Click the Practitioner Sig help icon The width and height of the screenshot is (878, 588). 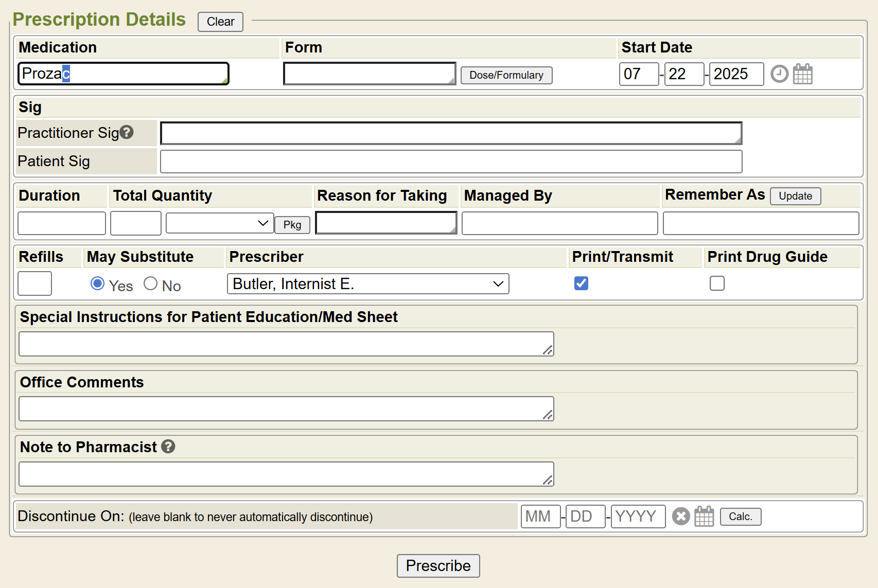pos(127,132)
